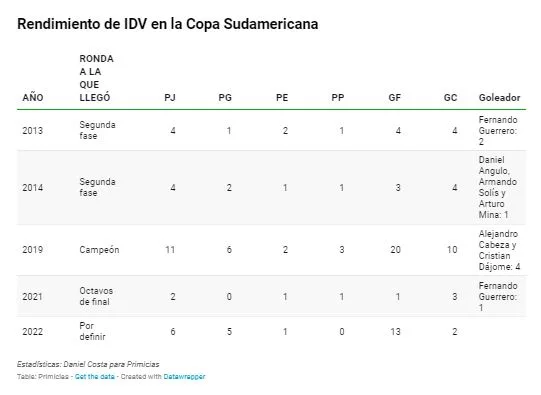Screen dimensions: 541x395
Task: Select goals-for value 13 in 2022 row
Action: tap(395, 332)
